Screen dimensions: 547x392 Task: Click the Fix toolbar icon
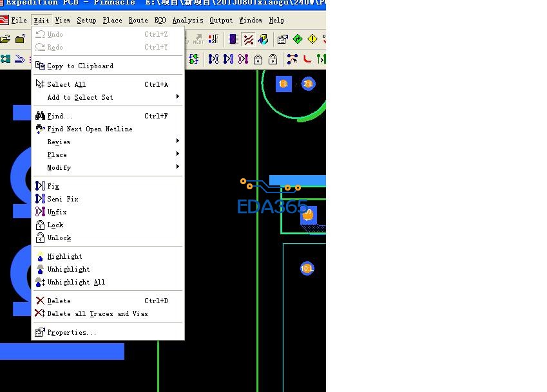(213, 59)
